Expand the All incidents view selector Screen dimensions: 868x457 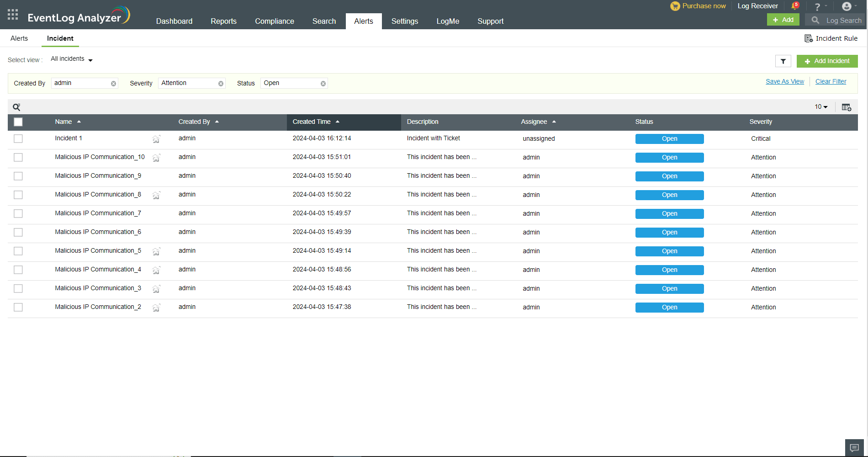point(71,58)
